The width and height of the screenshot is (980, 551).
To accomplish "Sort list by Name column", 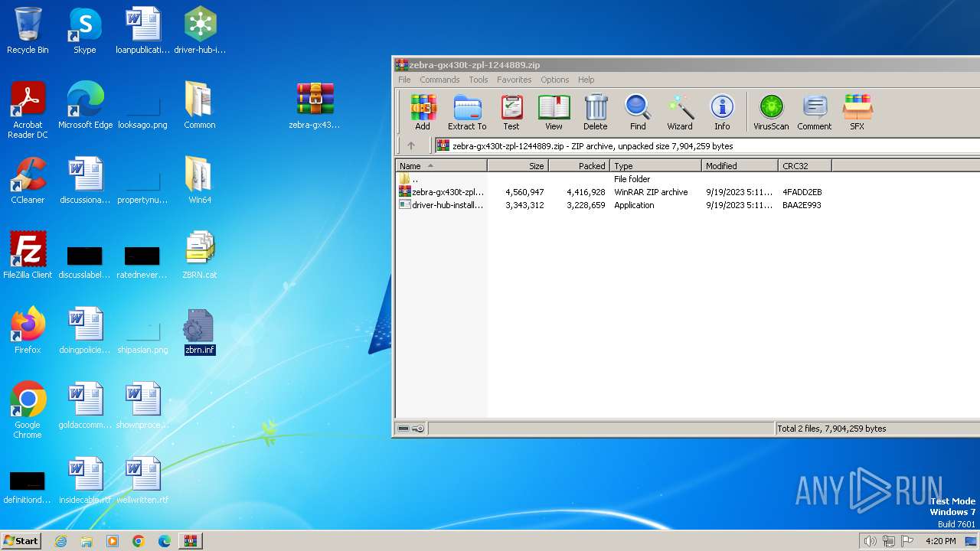I will tap(441, 165).
